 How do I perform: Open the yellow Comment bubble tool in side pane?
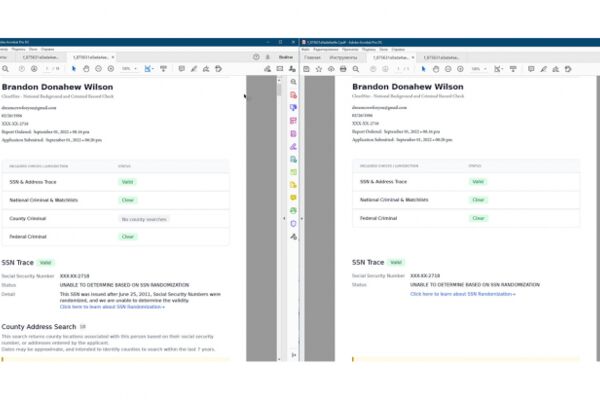[293, 198]
